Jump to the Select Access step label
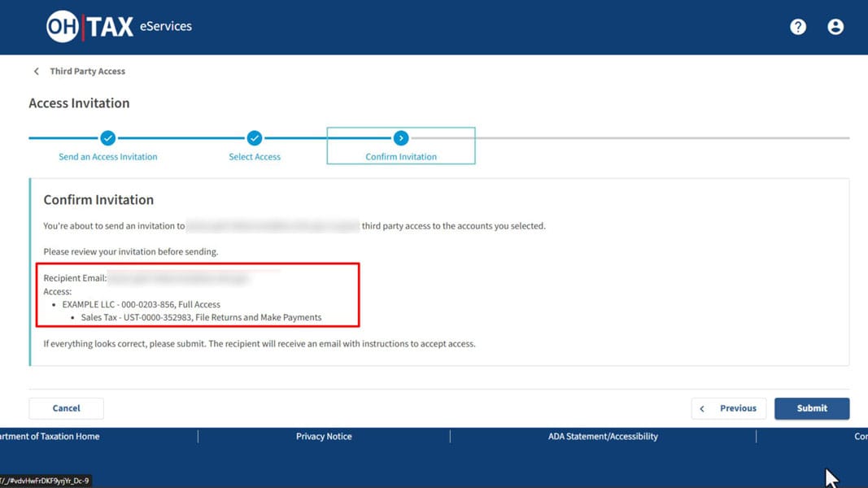The image size is (868, 488). pyautogui.click(x=255, y=157)
